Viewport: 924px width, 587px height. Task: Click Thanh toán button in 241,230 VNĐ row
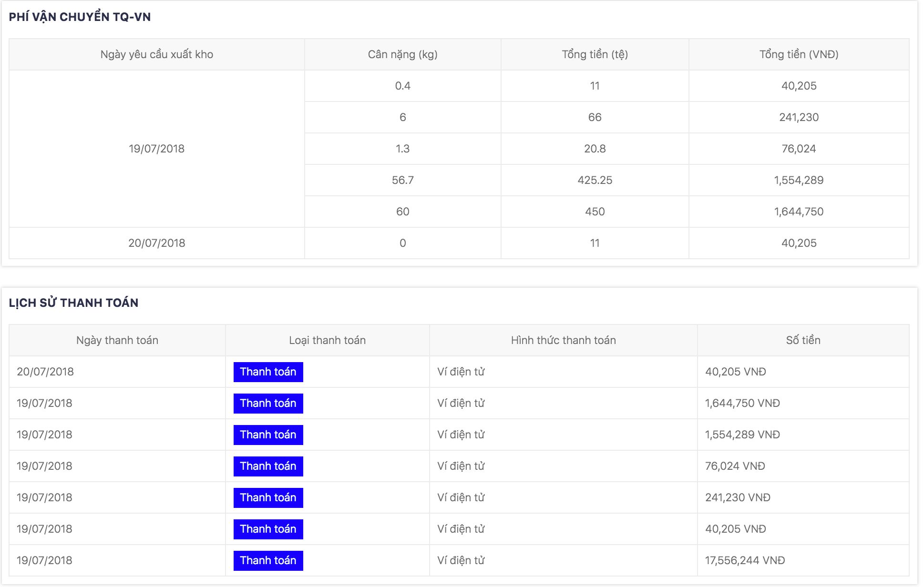click(268, 498)
